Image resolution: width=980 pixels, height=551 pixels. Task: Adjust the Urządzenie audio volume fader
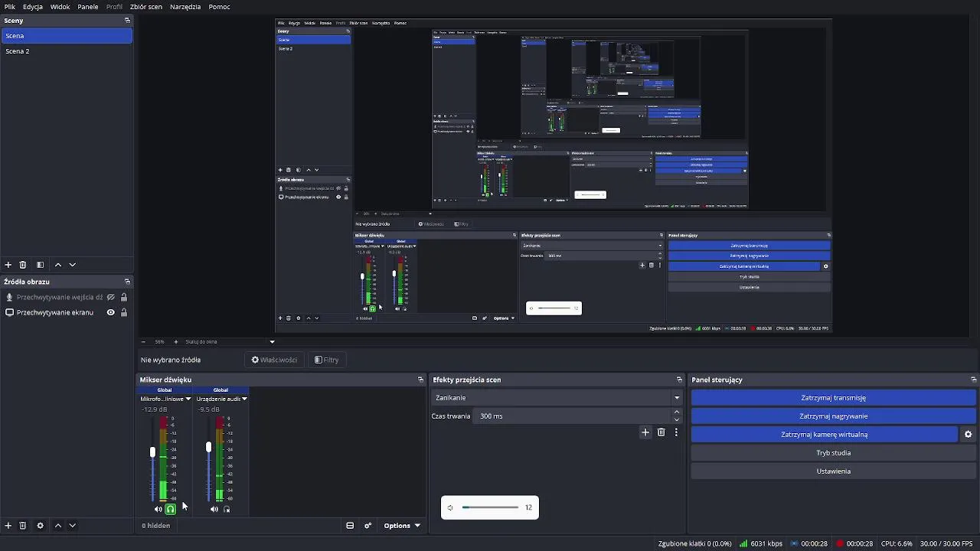coord(208,447)
